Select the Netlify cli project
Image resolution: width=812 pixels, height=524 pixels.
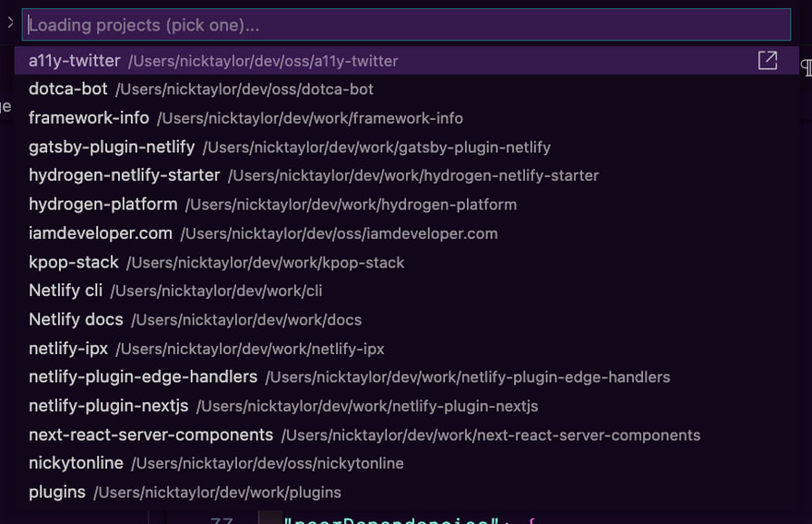pyautogui.click(x=407, y=291)
